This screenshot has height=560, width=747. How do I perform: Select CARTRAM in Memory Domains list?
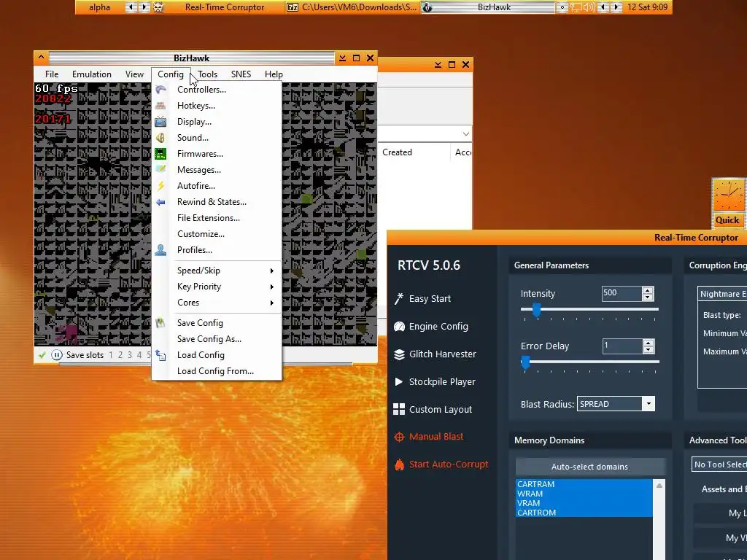pos(584,484)
